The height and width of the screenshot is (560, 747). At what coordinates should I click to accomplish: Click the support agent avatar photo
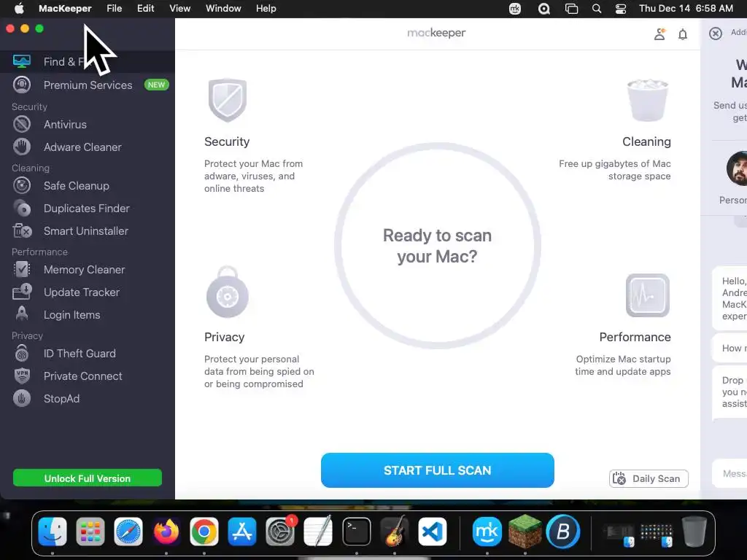[x=738, y=168]
